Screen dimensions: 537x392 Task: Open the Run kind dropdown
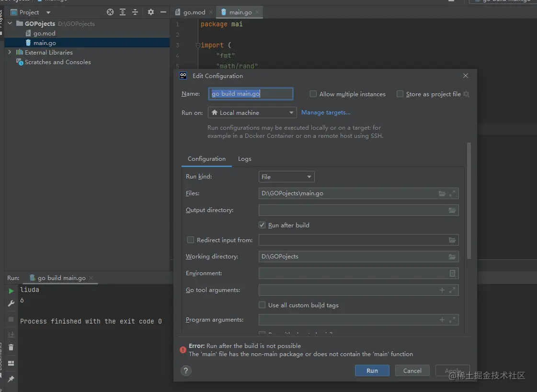pos(286,177)
